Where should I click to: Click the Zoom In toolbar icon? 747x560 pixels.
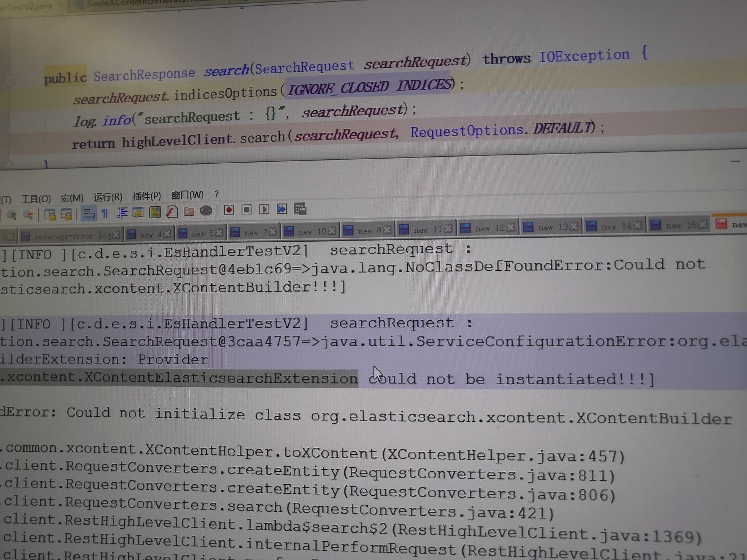[x=11, y=215]
